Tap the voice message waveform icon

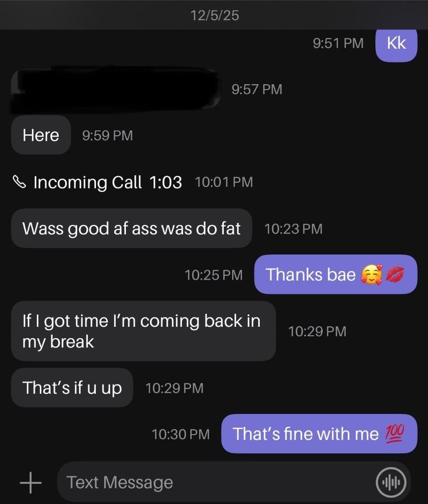point(391,482)
